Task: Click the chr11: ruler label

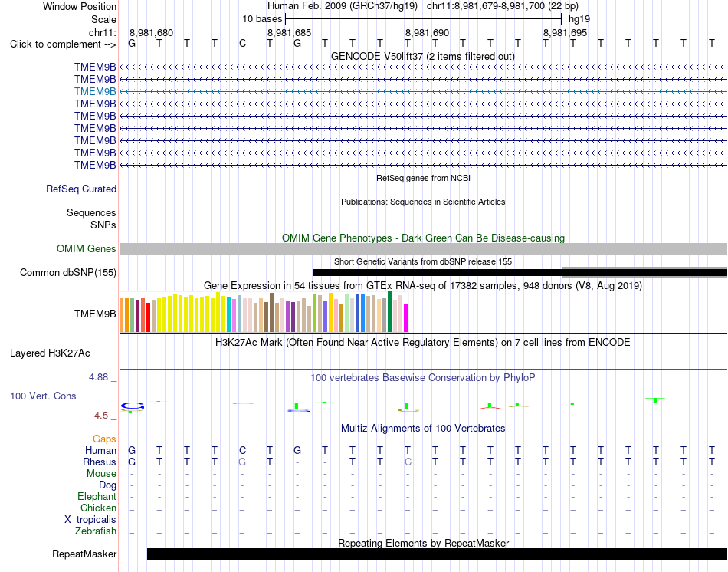Action: click(x=103, y=32)
